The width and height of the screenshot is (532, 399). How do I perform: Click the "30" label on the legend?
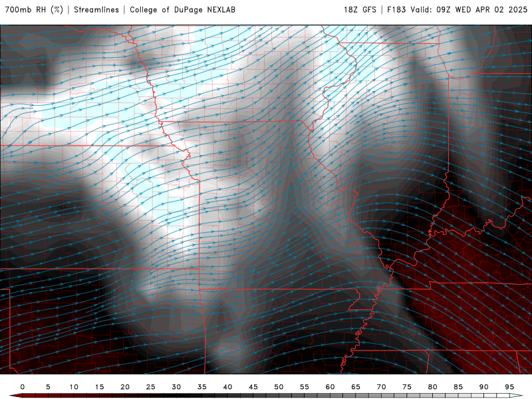[x=176, y=387]
